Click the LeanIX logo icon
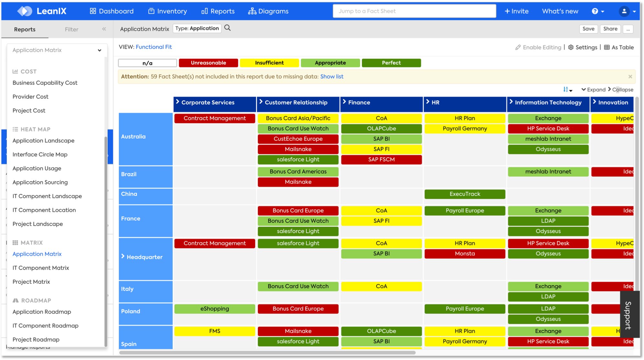Image resolution: width=644 pixels, height=360 pixels. (25, 11)
